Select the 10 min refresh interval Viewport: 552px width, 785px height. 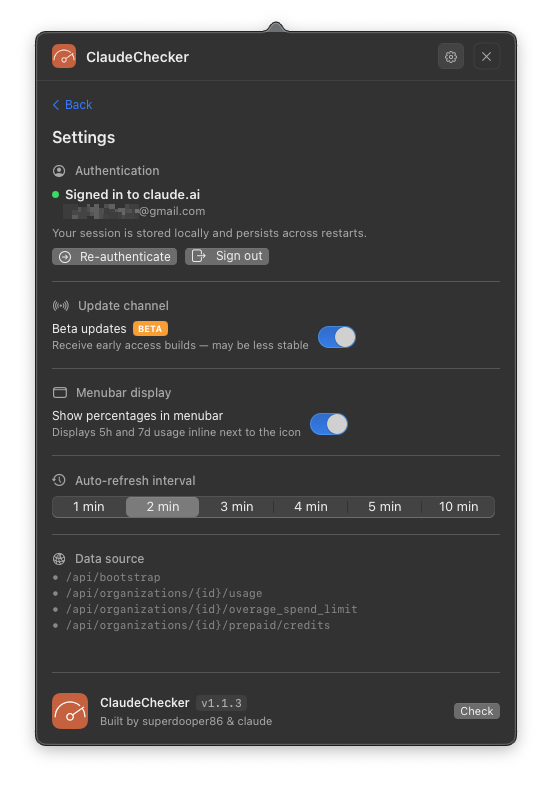click(x=458, y=507)
